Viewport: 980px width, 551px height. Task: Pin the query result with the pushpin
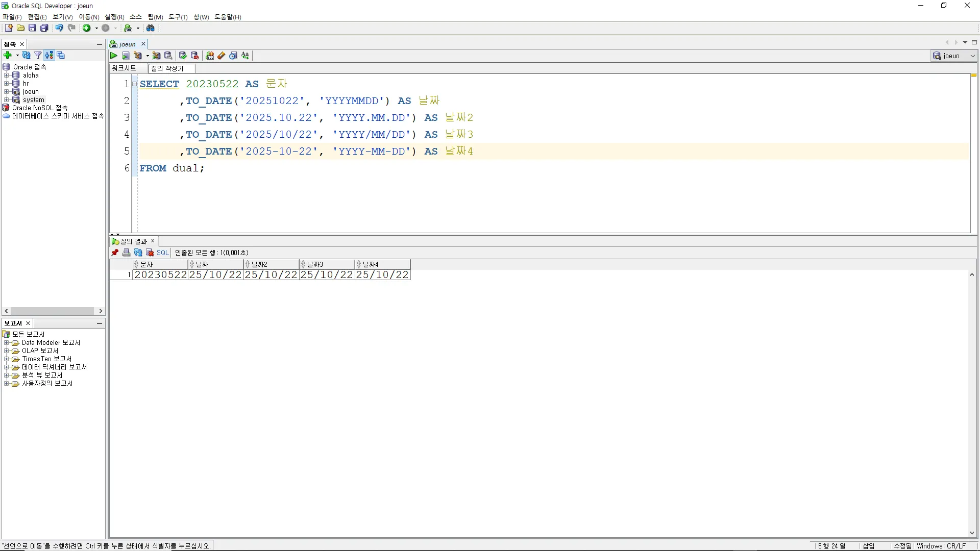click(115, 253)
